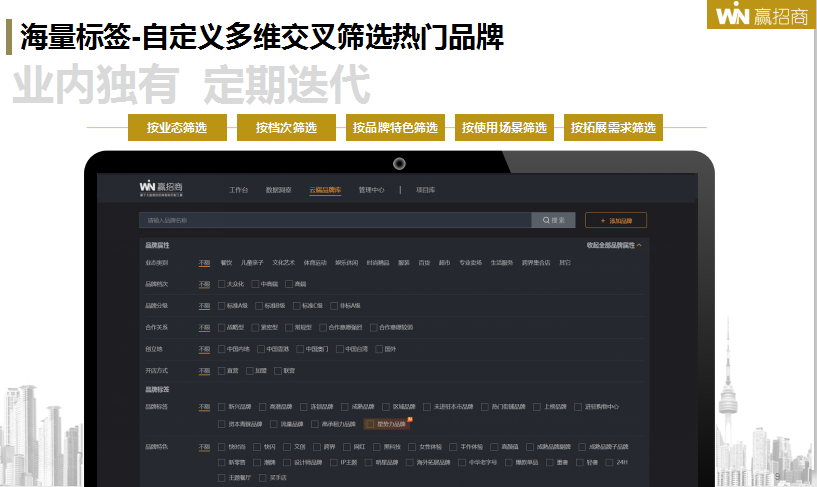The width and height of the screenshot is (817, 487).
Task: Check the 直营 checkbox
Action: pos(221,371)
